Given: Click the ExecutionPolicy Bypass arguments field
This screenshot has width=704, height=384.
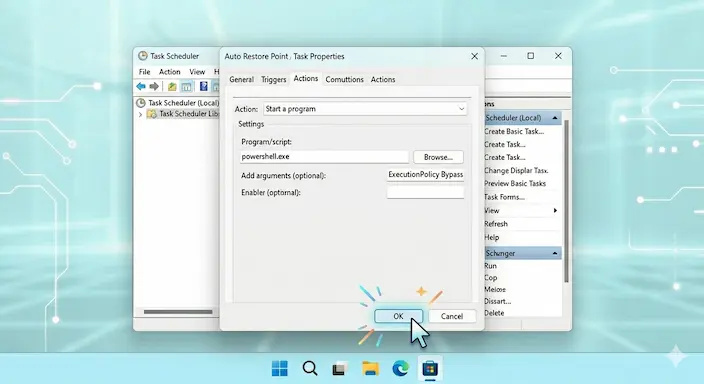Looking at the screenshot, I should [425, 175].
